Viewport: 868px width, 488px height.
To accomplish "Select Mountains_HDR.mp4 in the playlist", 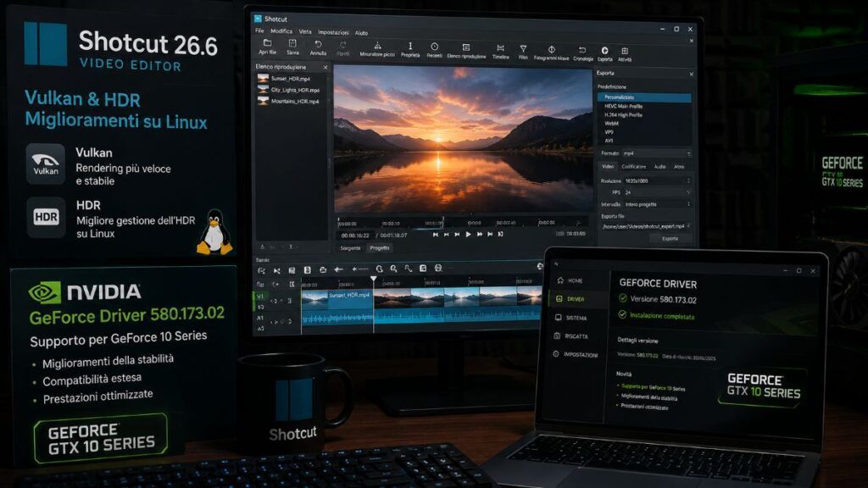I will 290,102.
